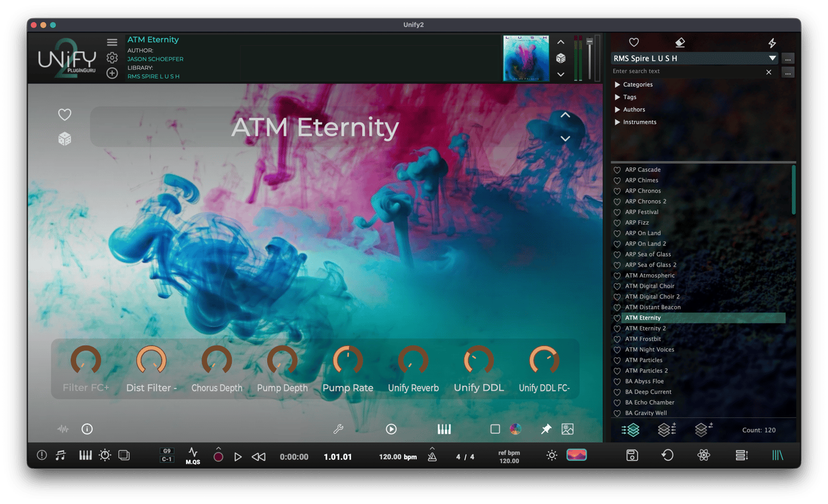
Task: Click the exclamation circle icon in the transport bar
Action: click(x=42, y=455)
